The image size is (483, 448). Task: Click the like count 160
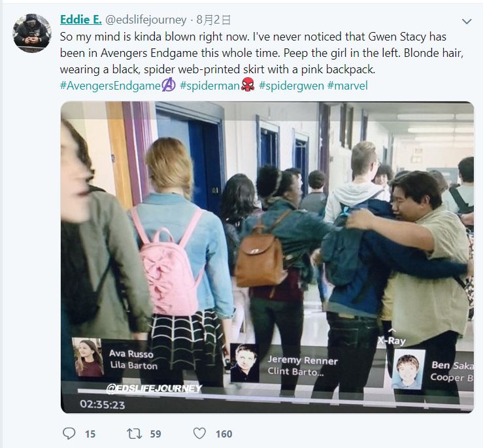(x=224, y=434)
